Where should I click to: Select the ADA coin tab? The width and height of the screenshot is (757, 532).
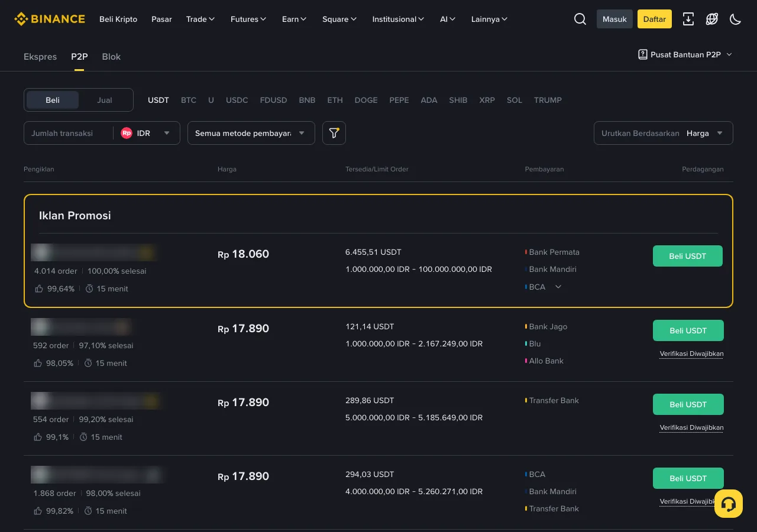(x=429, y=100)
